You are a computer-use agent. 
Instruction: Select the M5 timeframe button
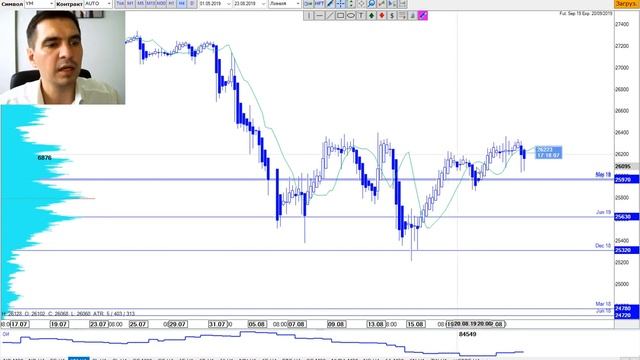140,4
